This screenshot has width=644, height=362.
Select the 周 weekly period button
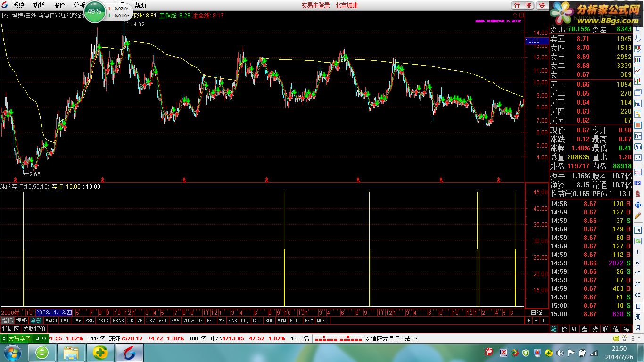click(638, 316)
